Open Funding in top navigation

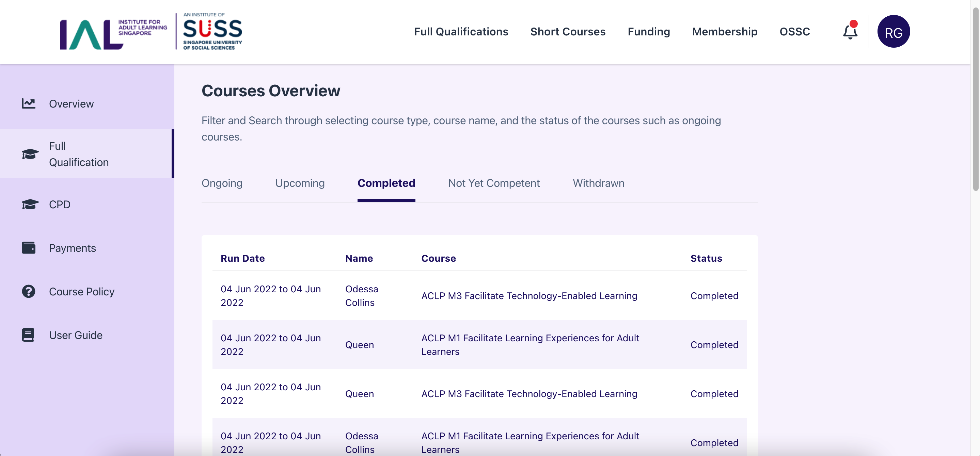(649, 32)
